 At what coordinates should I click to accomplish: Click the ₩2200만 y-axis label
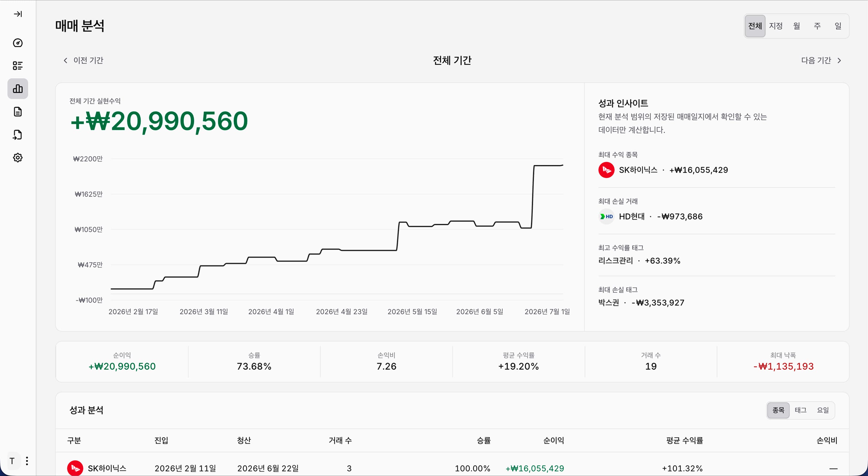(x=88, y=159)
